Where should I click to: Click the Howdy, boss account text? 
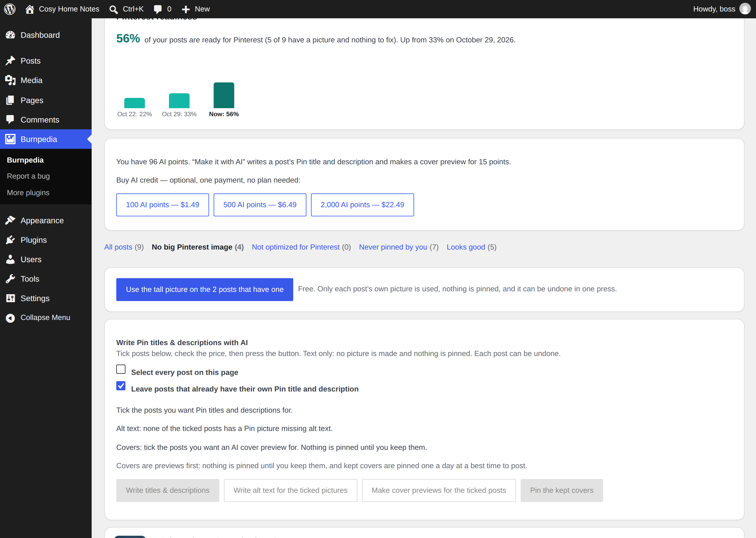(714, 9)
